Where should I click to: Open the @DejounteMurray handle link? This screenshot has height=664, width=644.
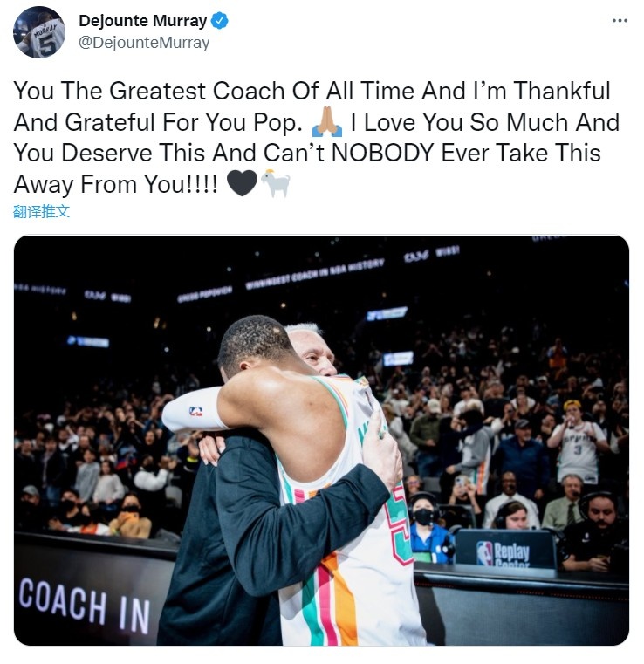click(x=144, y=43)
